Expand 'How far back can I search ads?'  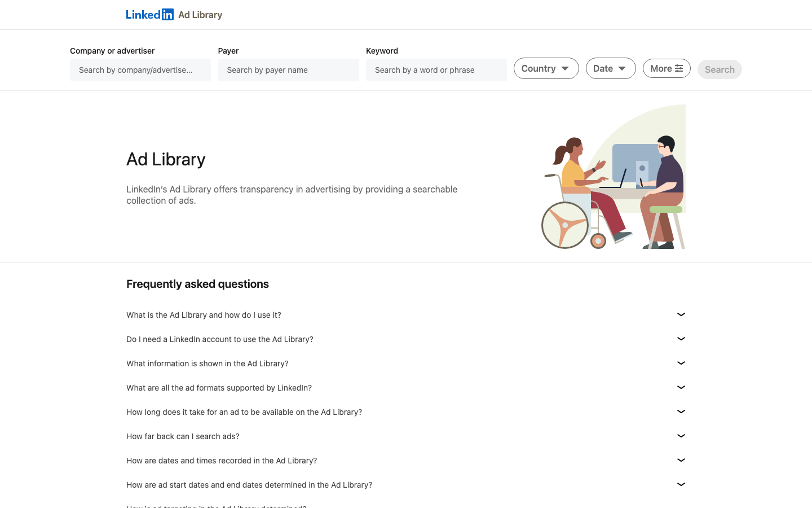tap(406, 436)
